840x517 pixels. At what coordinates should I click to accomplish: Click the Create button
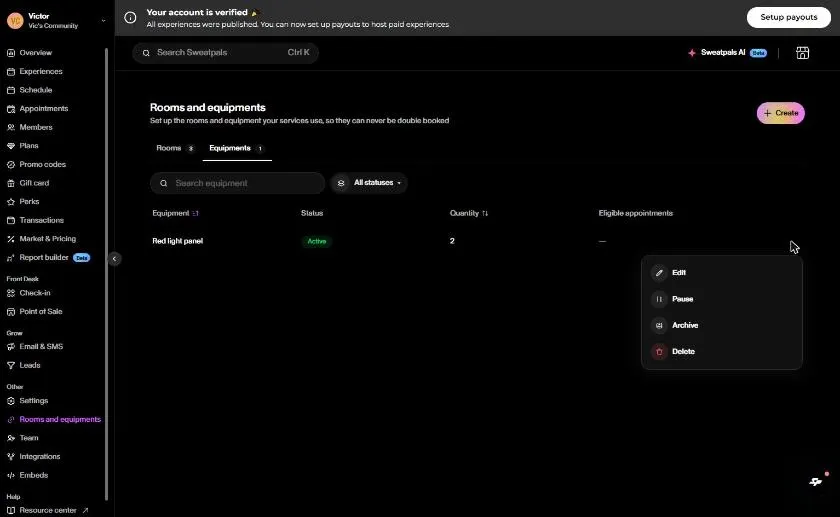click(x=781, y=113)
